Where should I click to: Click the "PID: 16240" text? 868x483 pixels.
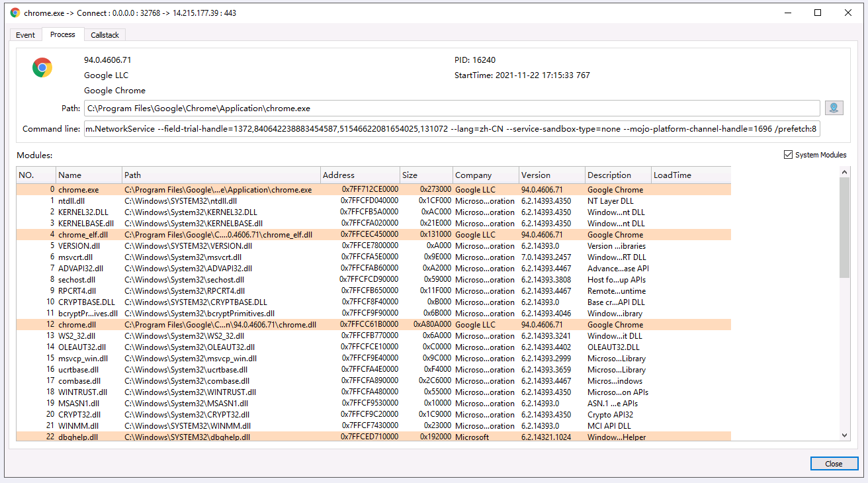[475, 60]
